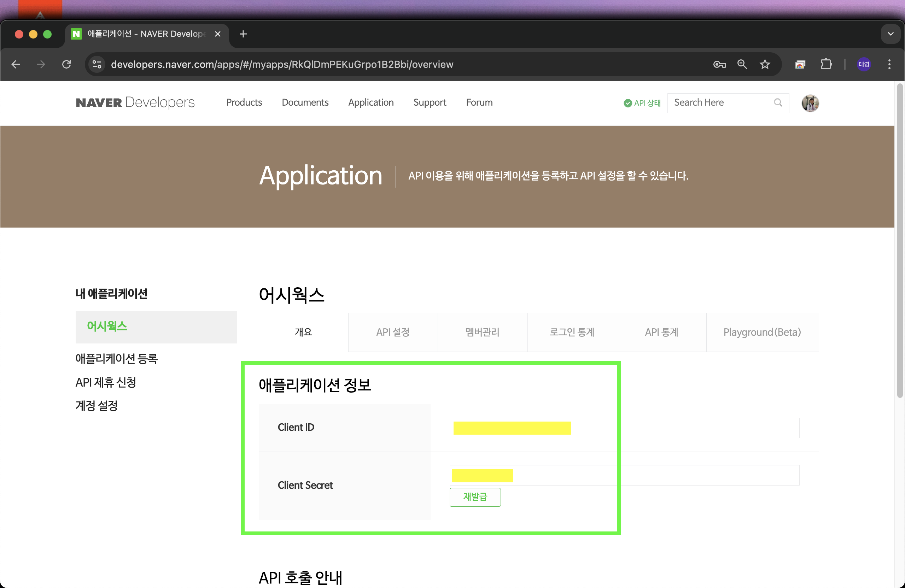Open API 제휴 신청 in sidebar

106,382
